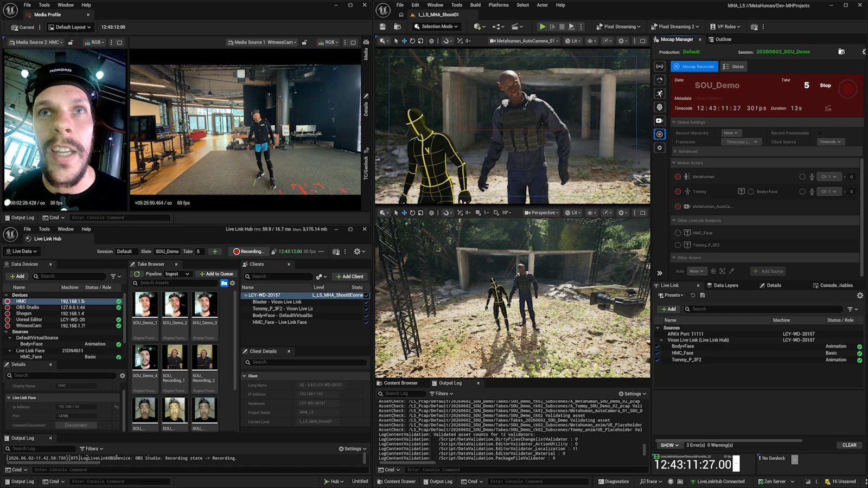Toggle the record dot of the OBS Studio device
This screenshot has height=488, width=868.
[7, 307]
